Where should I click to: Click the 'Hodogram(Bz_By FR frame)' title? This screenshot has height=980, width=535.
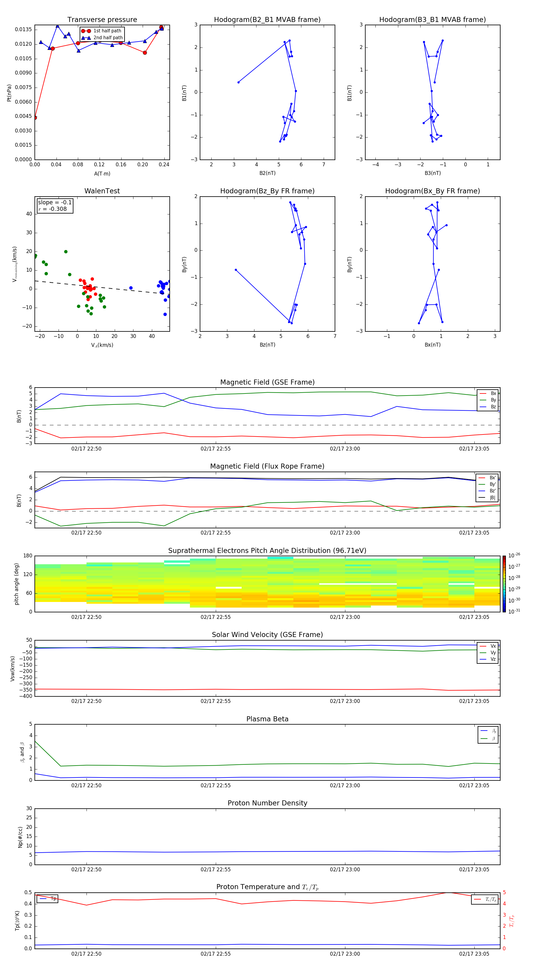click(267, 191)
